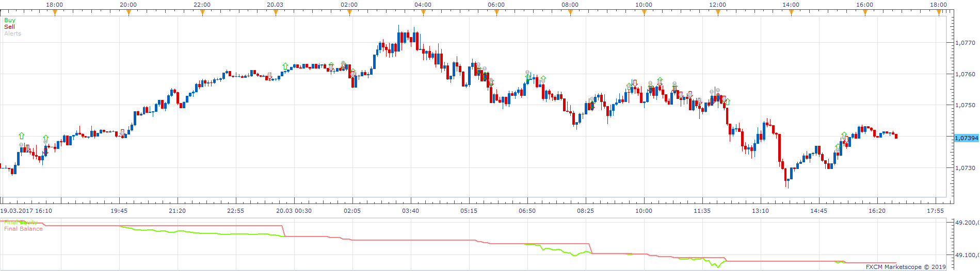Viewport: 980px width, 271px height.
Task: Click the 49.200 value on the equity axis
Action: 967,223
